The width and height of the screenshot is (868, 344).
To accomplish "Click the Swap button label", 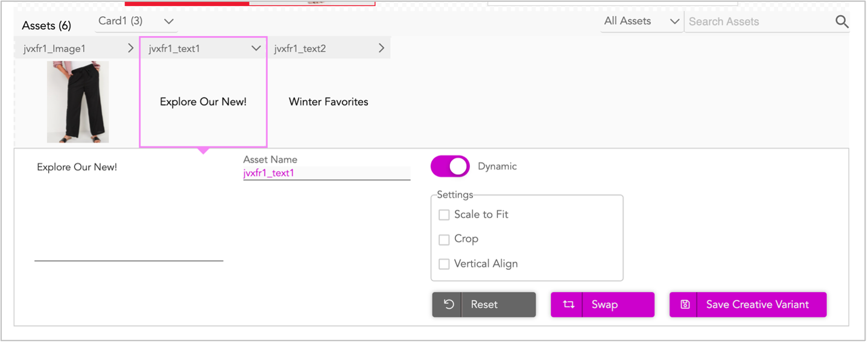I will coord(604,304).
